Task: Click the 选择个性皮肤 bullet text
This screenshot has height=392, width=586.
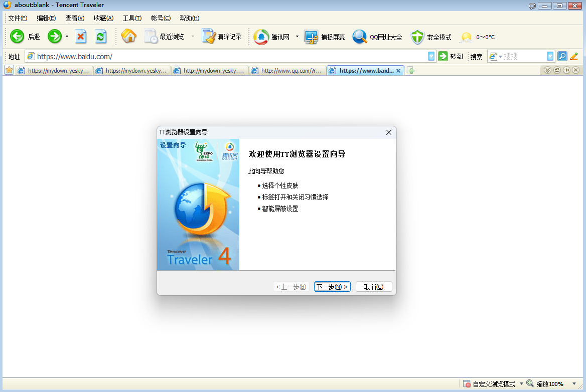Action: pos(280,185)
